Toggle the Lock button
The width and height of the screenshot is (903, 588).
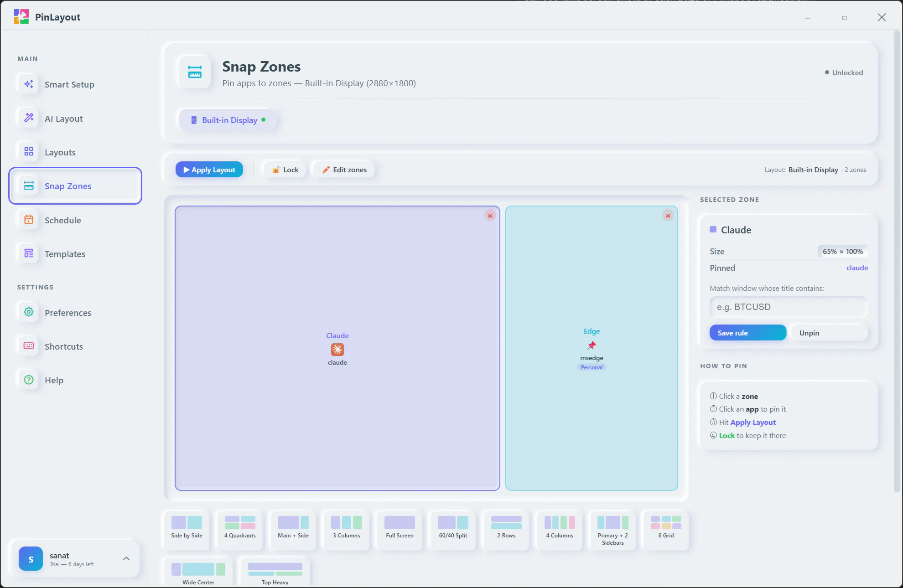[285, 170]
